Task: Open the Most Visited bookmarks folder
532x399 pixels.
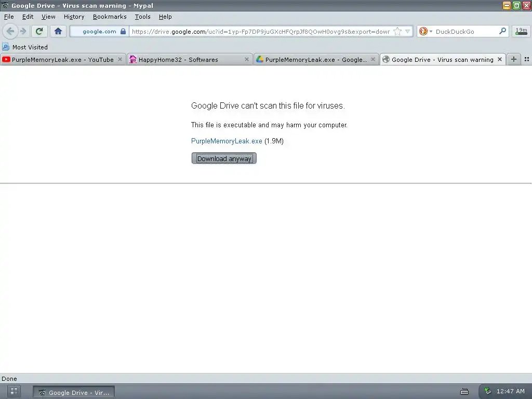Action: [25, 47]
